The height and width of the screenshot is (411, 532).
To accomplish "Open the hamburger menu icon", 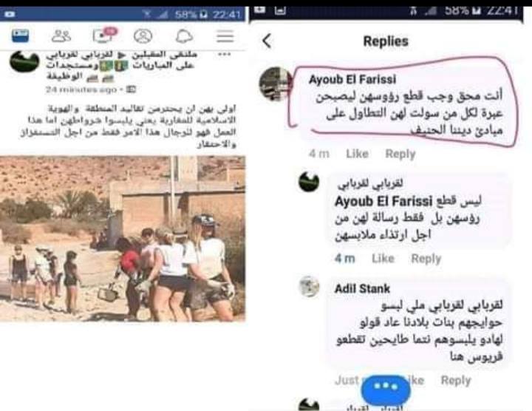I will pos(225,36).
